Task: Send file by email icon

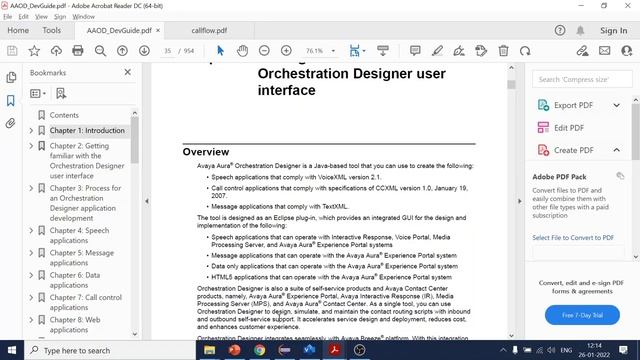Action: (604, 51)
